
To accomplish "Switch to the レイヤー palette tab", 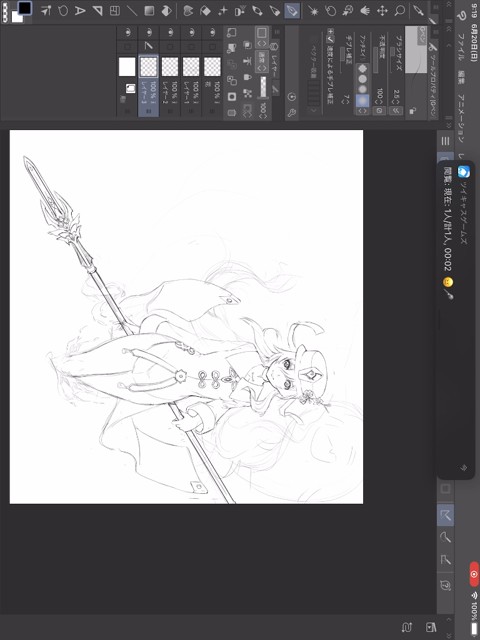I will coord(276,61).
